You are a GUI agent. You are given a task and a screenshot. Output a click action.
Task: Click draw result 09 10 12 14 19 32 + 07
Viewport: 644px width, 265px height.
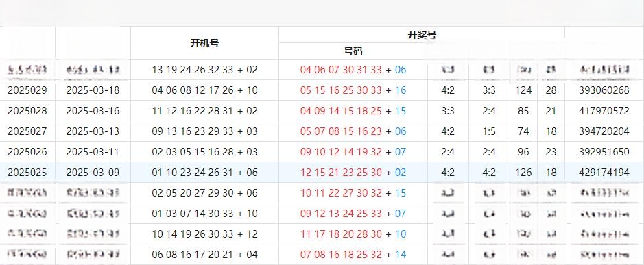[353, 152]
